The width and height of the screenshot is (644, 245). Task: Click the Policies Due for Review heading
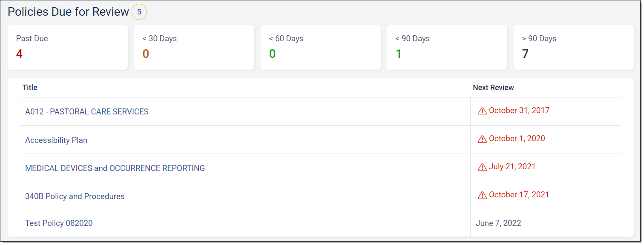pos(68,12)
